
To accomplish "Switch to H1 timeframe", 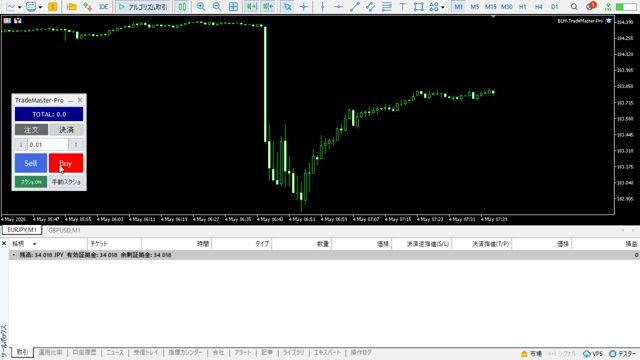I will tap(522, 7).
